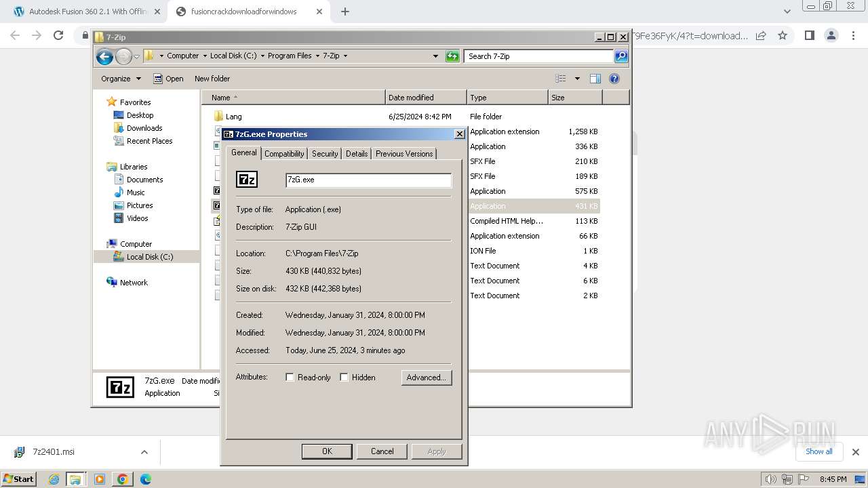Switch to the Compatibility tab
Screen dimensions: 868x488
pyautogui.click(x=284, y=154)
